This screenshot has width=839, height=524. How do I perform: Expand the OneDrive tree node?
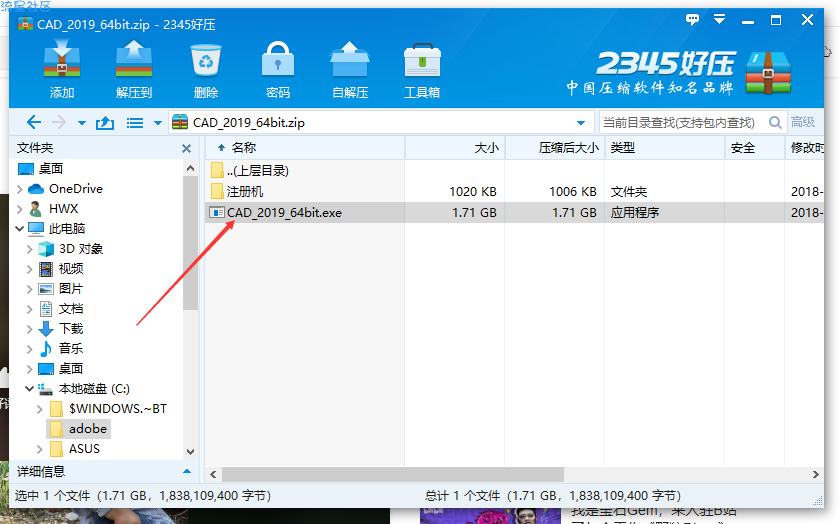[x=19, y=189]
